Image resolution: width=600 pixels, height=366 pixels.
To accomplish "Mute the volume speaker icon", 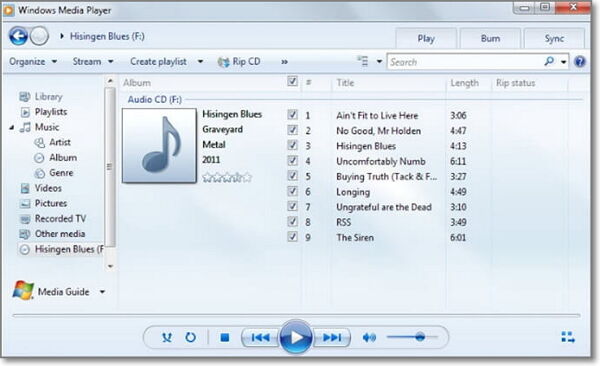I will (369, 337).
